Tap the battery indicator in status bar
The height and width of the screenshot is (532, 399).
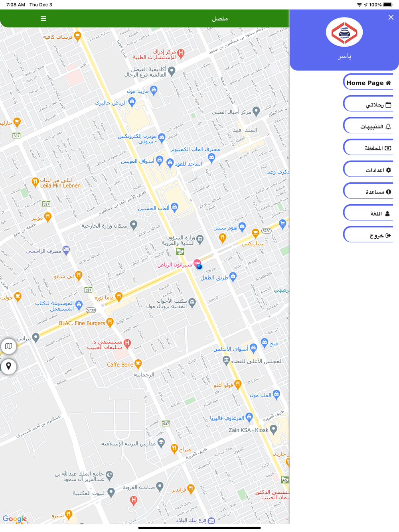click(x=388, y=5)
